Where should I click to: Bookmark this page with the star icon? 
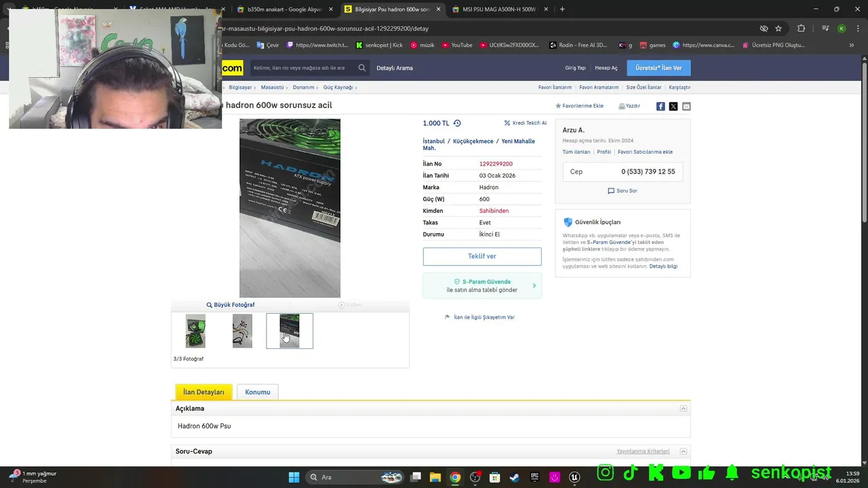(x=778, y=28)
